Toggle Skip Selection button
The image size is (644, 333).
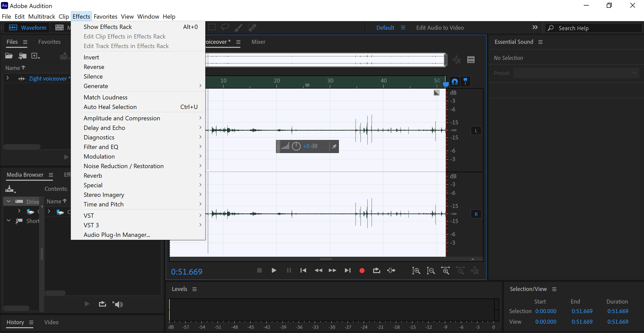click(391, 270)
